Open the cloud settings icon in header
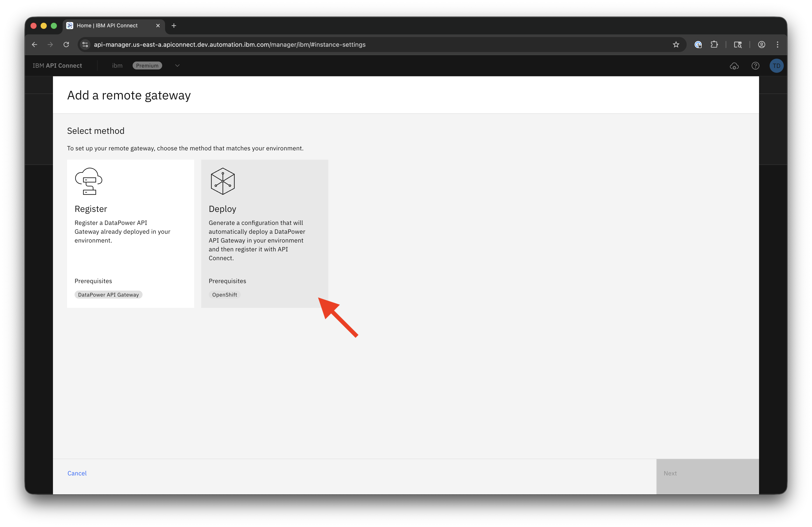Image resolution: width=812 pixels, height=527 pixels. point(734,66)
